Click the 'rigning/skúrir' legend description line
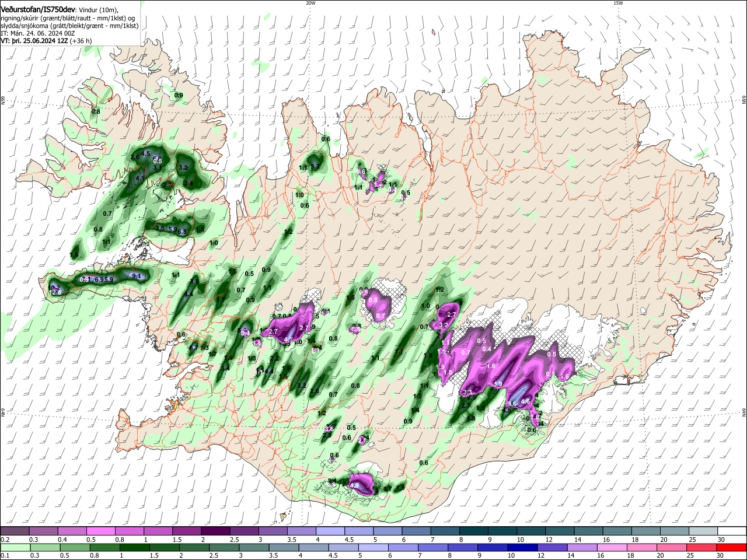747x560 pixels. point(68,18)
